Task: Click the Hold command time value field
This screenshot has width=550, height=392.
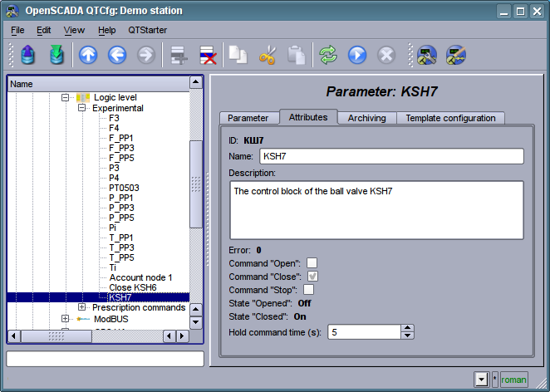Action: click(x=364, y=332)
